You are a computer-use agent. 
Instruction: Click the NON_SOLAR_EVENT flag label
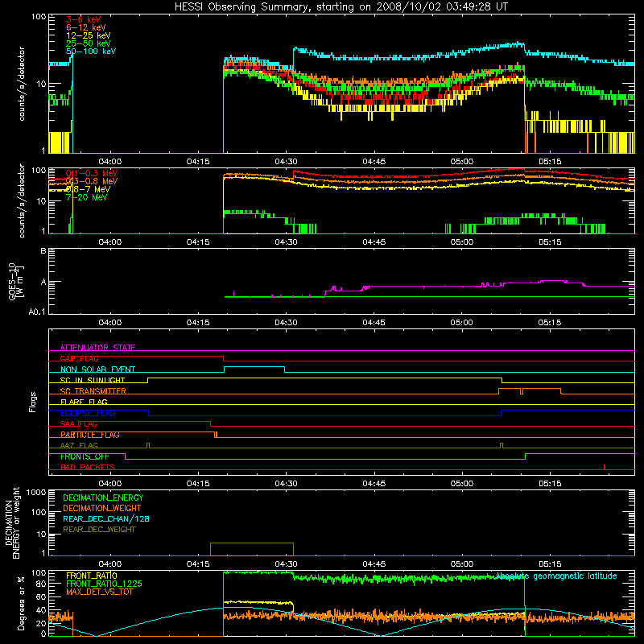coord(97,369)
